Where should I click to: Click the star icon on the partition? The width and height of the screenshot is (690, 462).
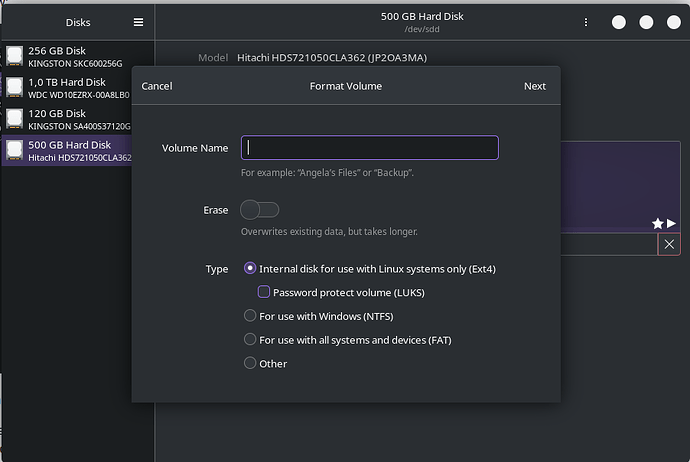[657, 223]
